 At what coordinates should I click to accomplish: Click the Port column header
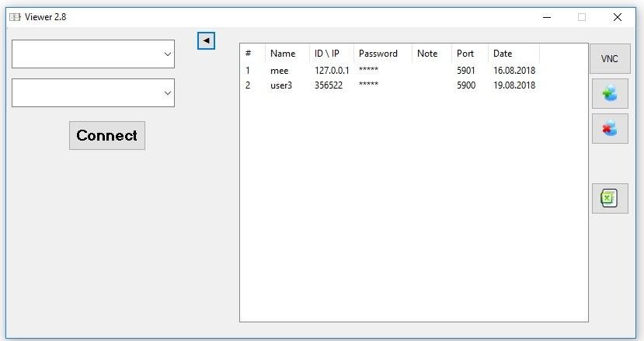[470, 54]
